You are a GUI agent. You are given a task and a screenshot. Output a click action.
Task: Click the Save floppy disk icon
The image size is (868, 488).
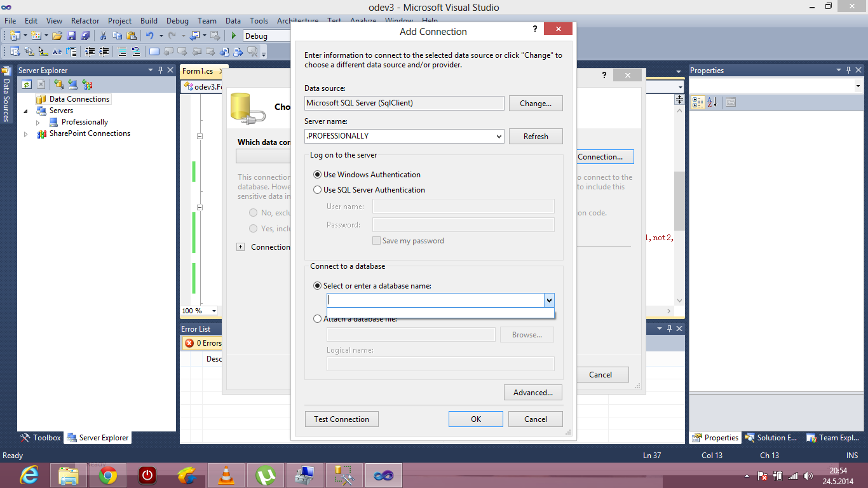71,36
